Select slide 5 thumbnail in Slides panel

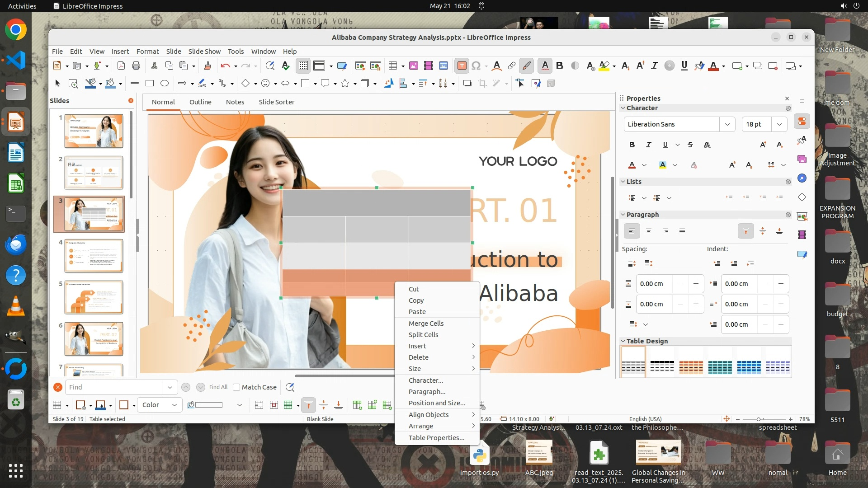[94, 297]
